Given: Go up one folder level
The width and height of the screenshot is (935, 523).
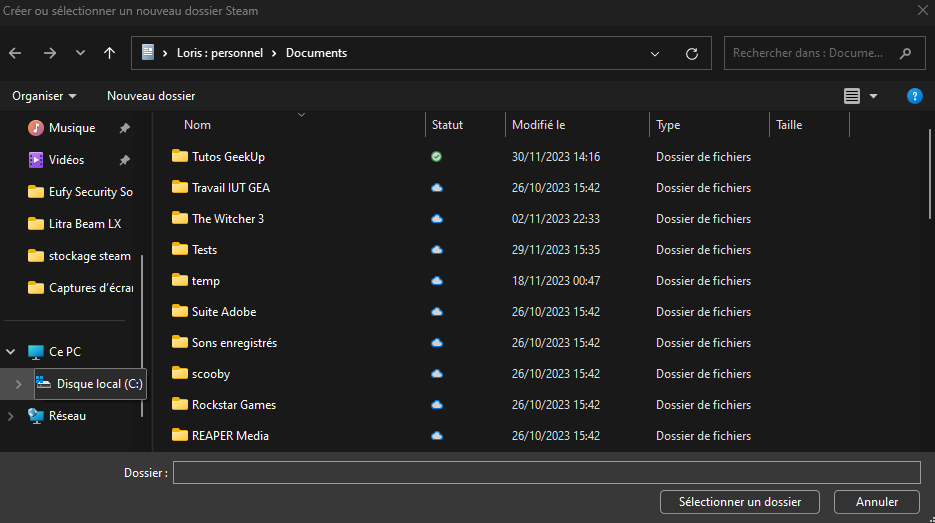Looking at the screenshot, I should pyautogui.click(x=109, y=53).
